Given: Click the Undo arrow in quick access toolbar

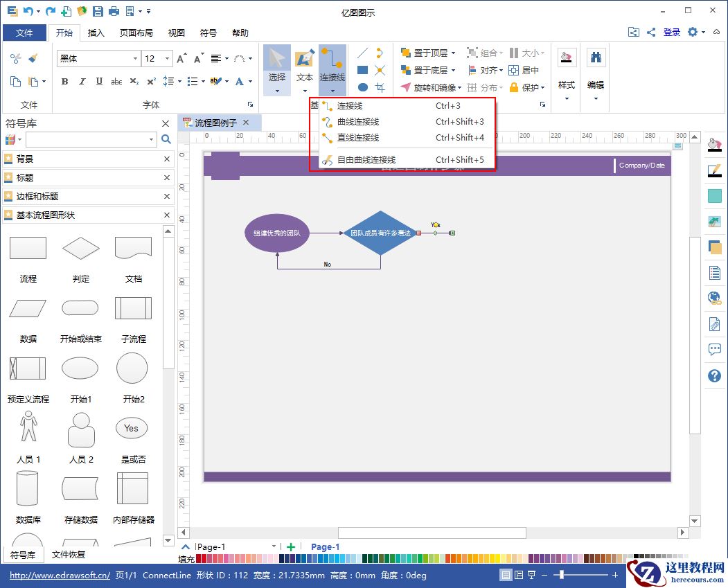Looking at the screenshot, I should 28,10.
